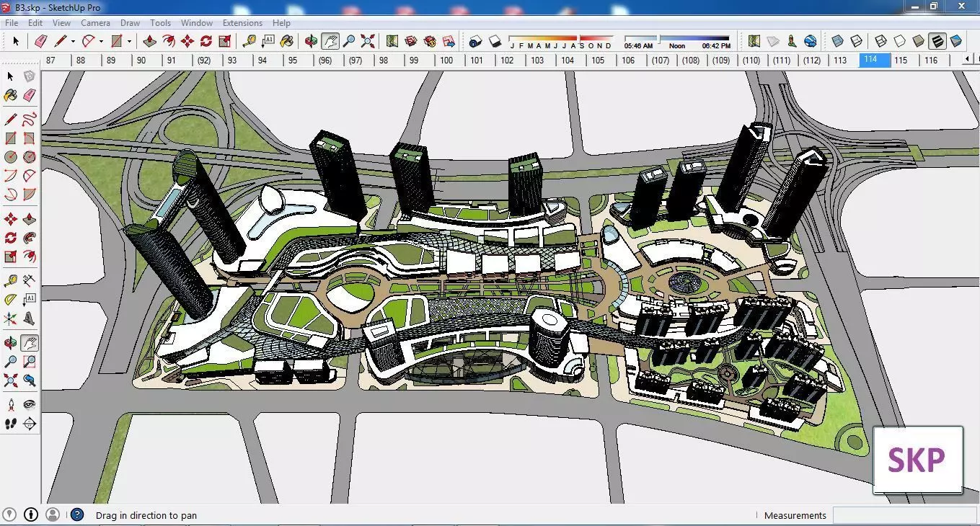
Task: Select the Pie arc tool
Action: (x=29, y=195)
